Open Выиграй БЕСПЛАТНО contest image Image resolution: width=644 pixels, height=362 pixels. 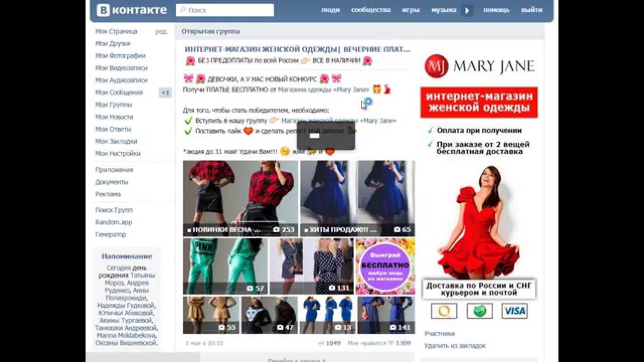point(385,266)
